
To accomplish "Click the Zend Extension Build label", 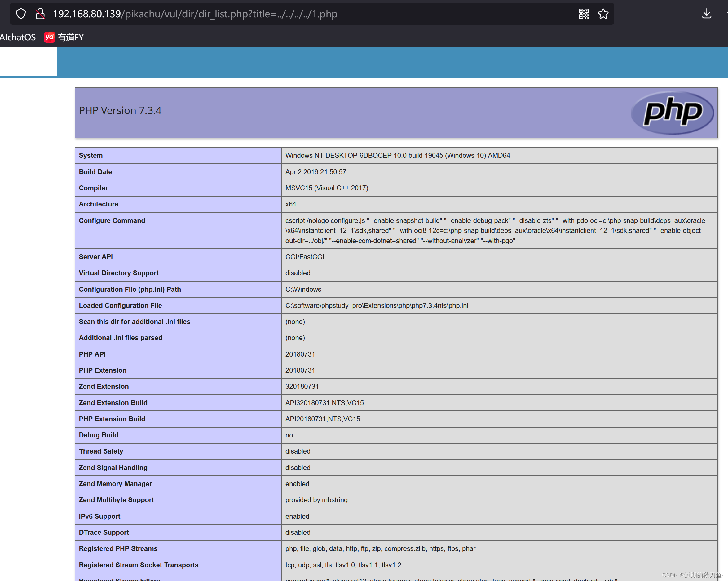I will [113, 403].
